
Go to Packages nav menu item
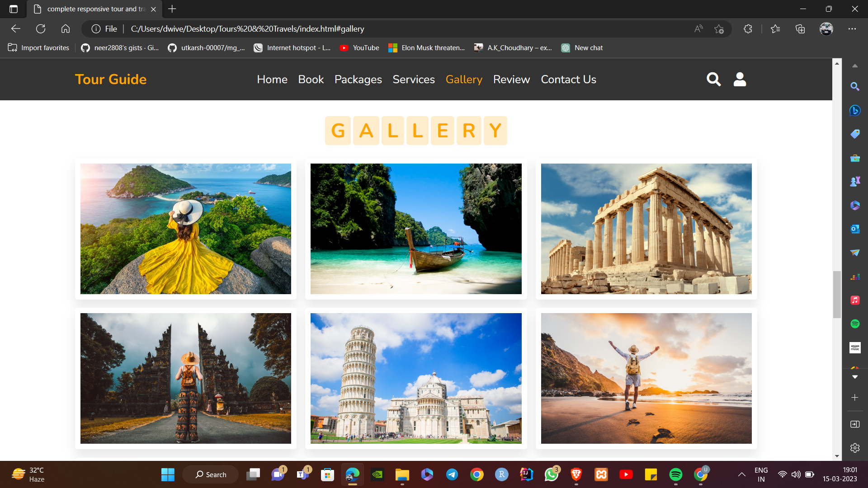[358, 80]
